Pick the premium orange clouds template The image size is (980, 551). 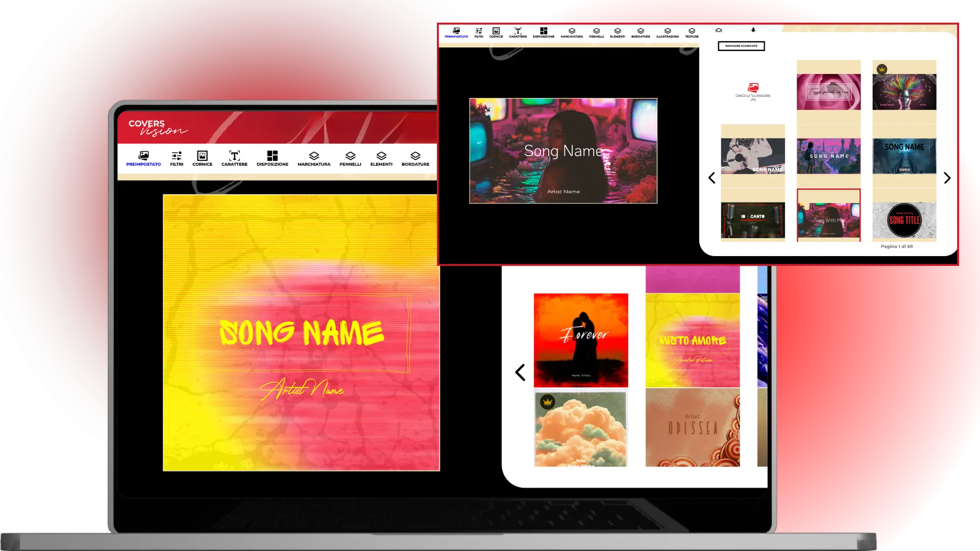(581, 429)
